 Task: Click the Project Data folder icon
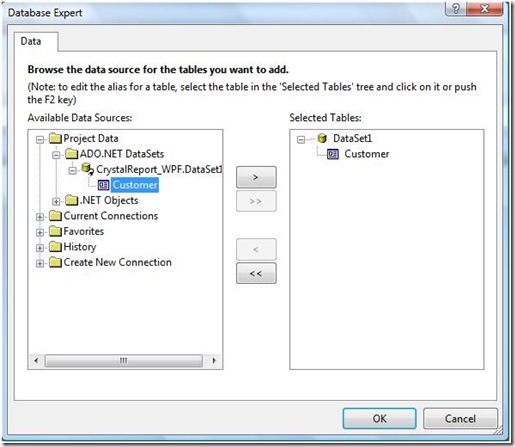click(55, 138)
